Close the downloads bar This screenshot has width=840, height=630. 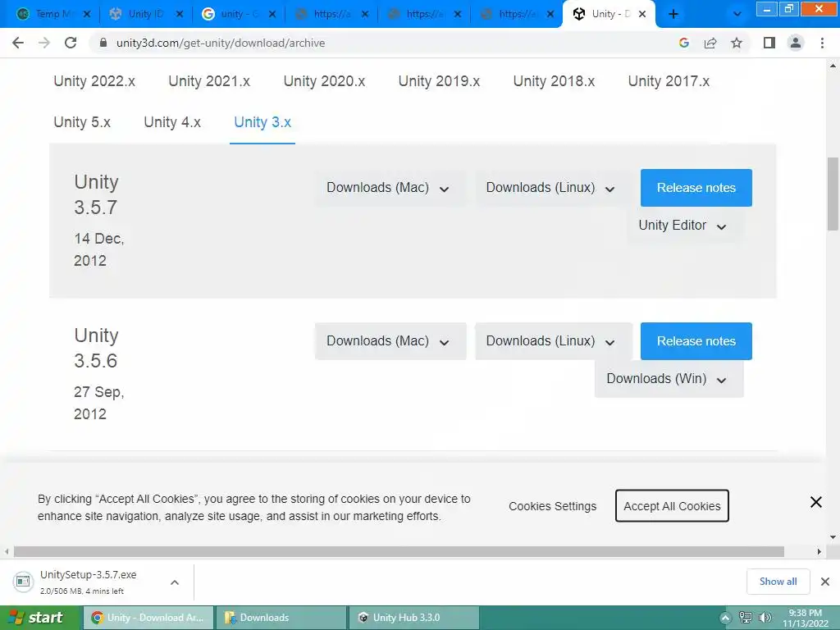click(x=825, y=582)
